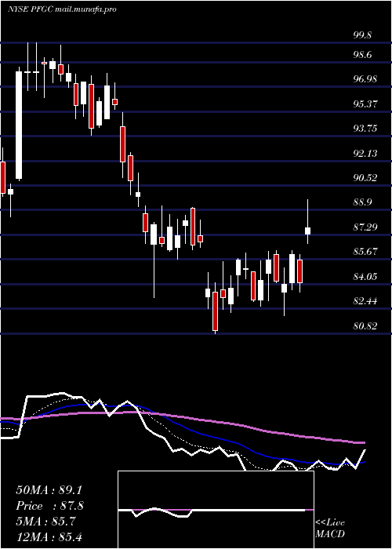Select the last white candlestick near 87.29
Screen dimensions: 392x549
pos(307,231)
